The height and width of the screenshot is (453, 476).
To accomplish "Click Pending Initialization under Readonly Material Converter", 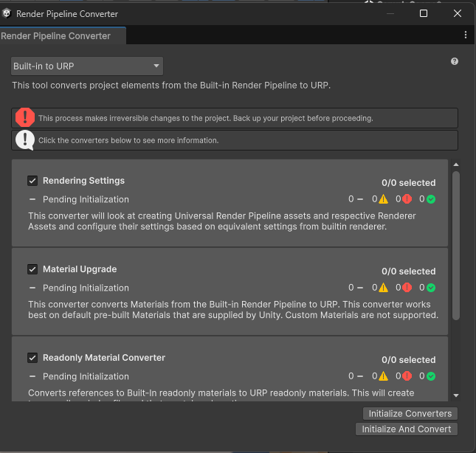I will pyautogui.click(x=86, y=376).
